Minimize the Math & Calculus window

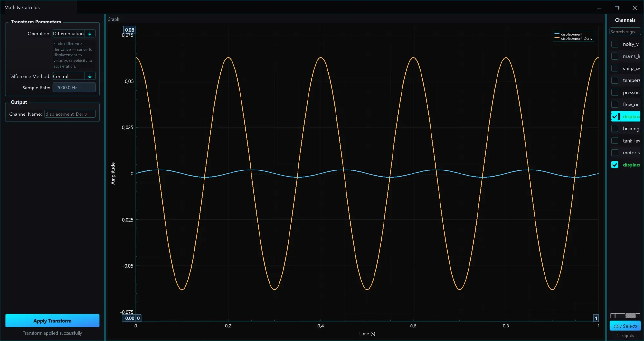(599, 8)
